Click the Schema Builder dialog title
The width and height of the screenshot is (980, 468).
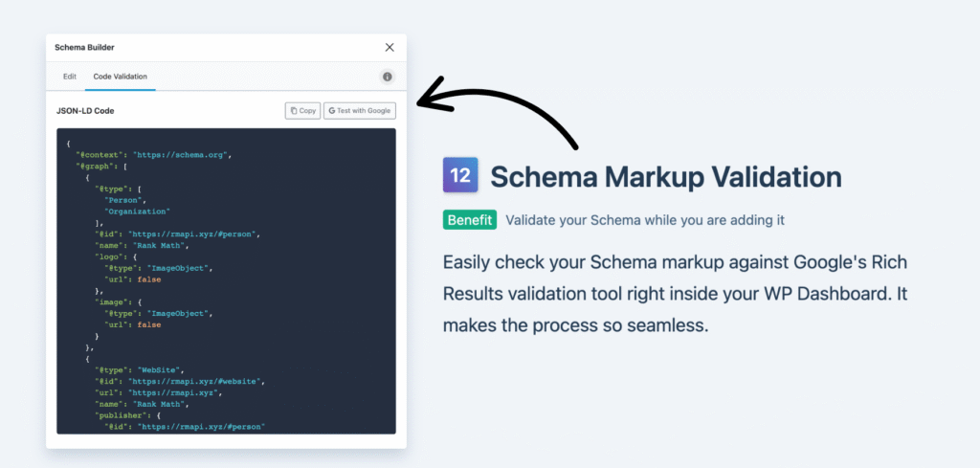click(x=86, y=47)
